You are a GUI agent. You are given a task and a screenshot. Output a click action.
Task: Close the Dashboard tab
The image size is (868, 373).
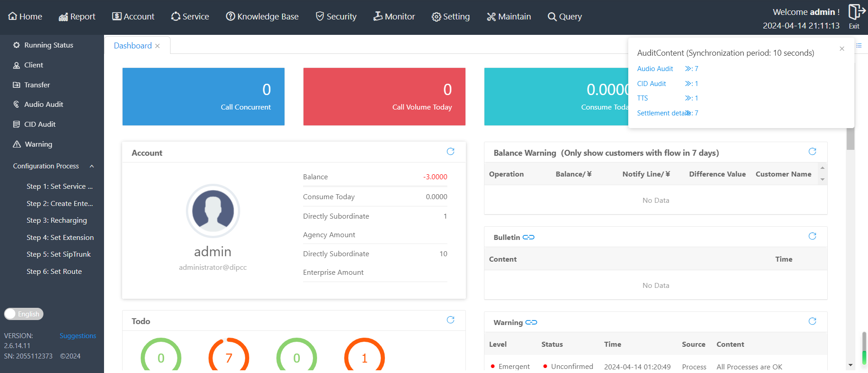157,46
